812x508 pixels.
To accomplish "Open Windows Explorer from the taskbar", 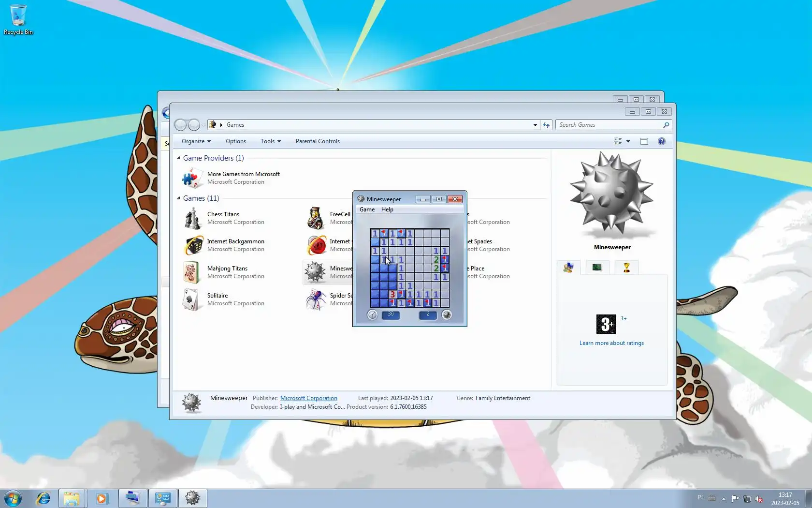I will click(72, 498).
